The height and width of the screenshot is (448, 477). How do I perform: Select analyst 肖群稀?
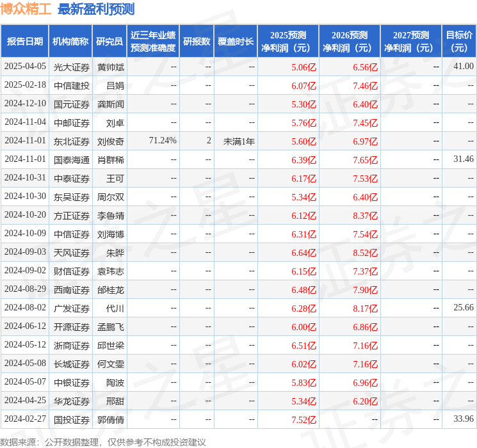(x=111, y=160)
